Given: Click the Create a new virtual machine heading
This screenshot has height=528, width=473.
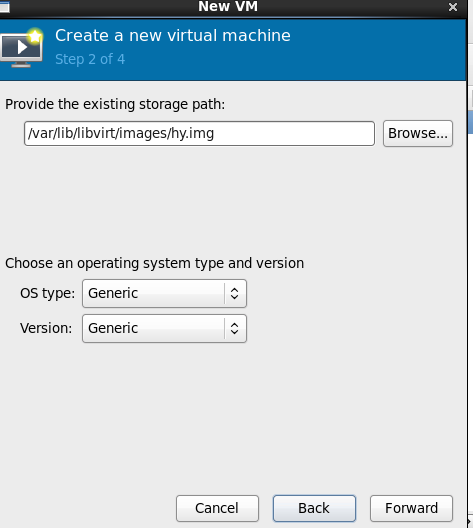Looking at the screenshot, I should click(173, 35).
